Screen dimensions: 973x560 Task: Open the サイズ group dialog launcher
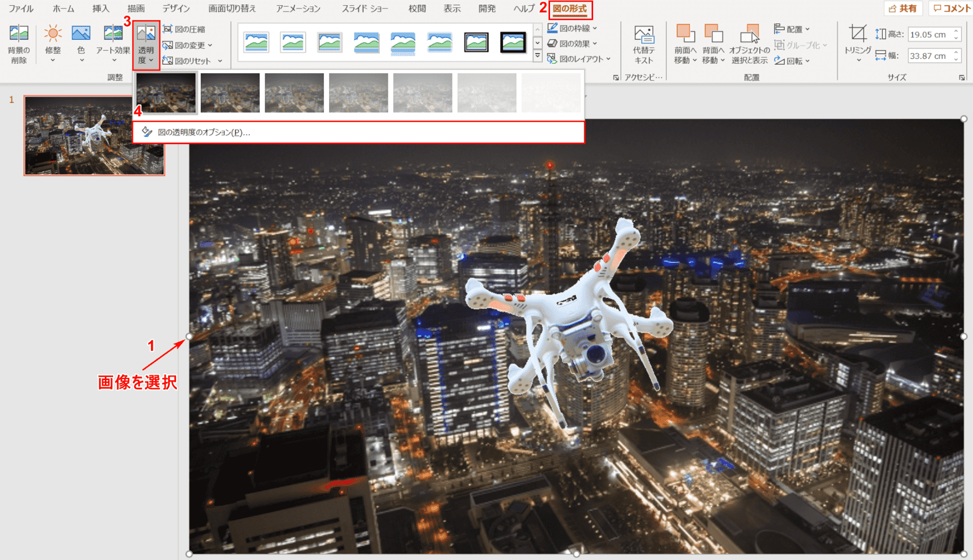pos(962,78)
